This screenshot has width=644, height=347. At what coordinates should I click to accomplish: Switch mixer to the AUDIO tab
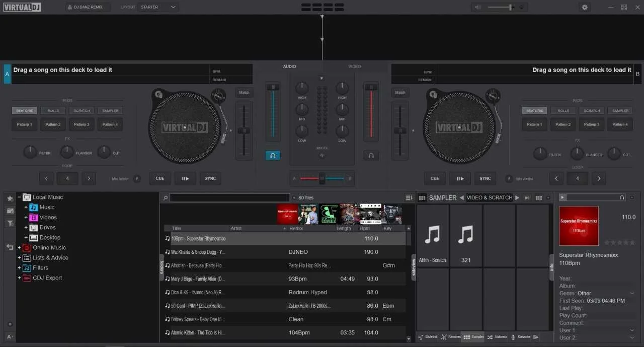pyautogui.click(x=289, y=66)
